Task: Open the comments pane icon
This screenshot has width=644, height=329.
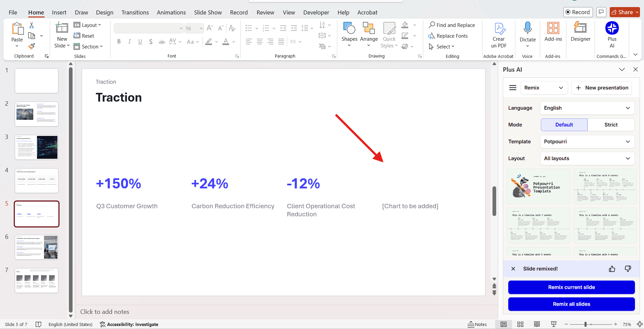Action: [601, 12]
